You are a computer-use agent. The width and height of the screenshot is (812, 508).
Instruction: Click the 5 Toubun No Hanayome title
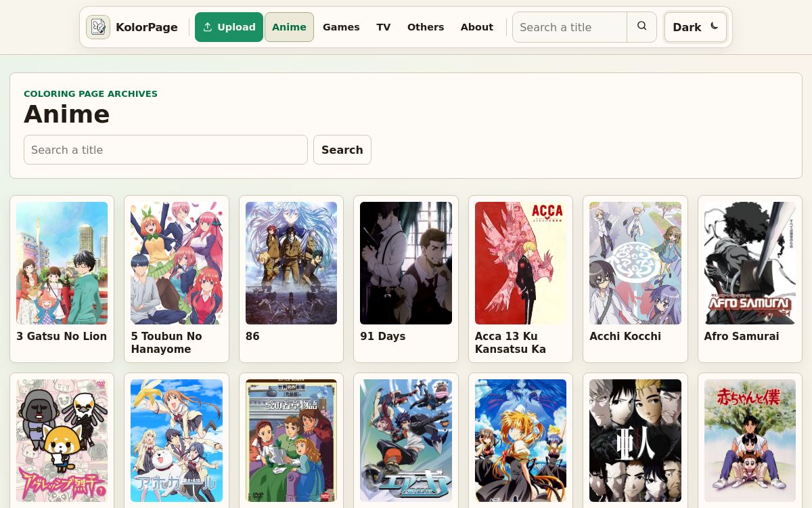(166, 343)
